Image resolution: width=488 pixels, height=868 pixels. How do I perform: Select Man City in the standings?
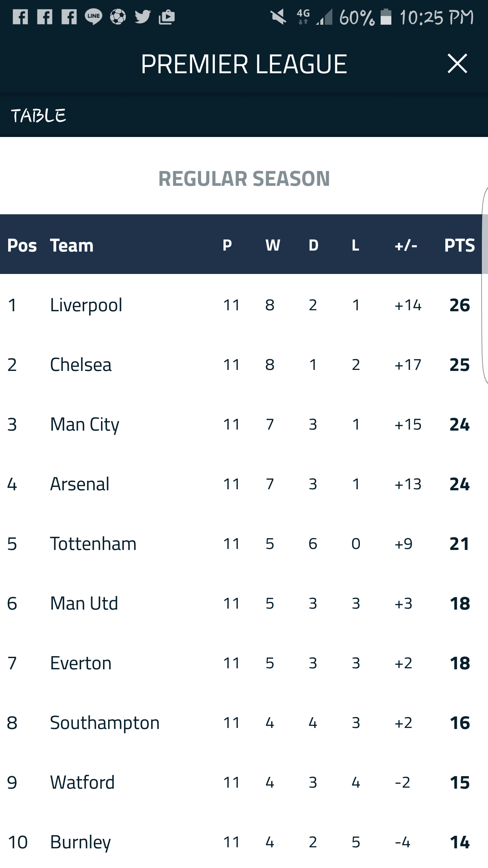85,424
